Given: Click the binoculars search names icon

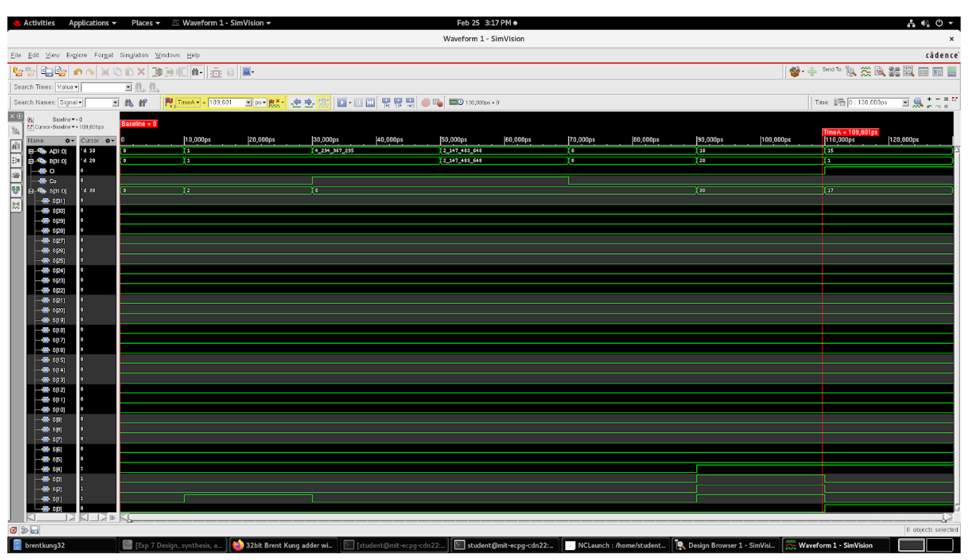Looking at the screenshot, I should point(129,103).
